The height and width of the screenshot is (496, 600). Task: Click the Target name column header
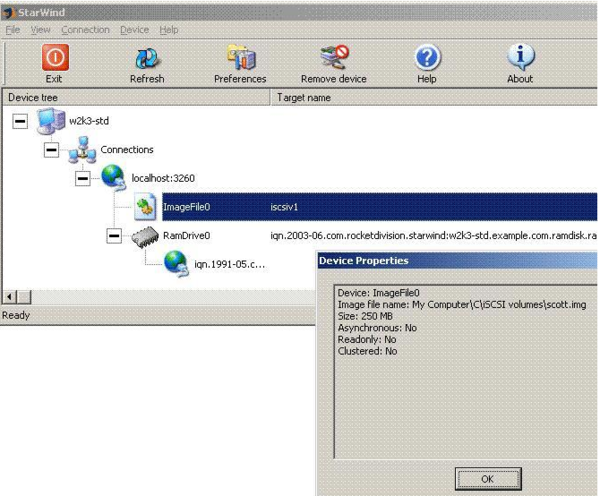(x=434, y=98)
